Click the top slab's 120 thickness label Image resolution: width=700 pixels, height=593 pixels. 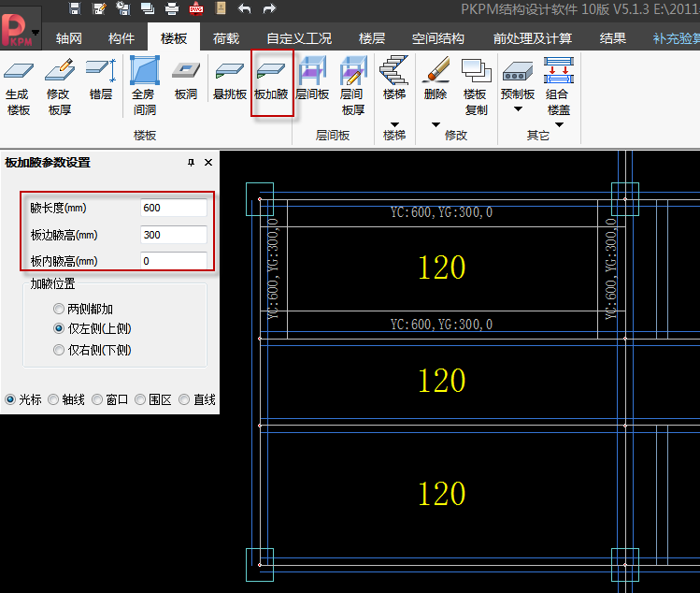(441, 268)
